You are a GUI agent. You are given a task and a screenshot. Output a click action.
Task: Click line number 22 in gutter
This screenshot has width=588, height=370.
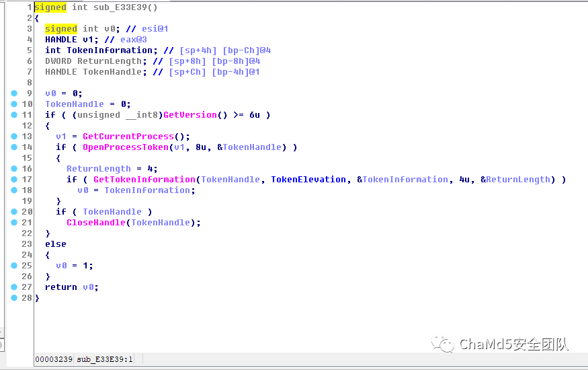pos(27,233)
